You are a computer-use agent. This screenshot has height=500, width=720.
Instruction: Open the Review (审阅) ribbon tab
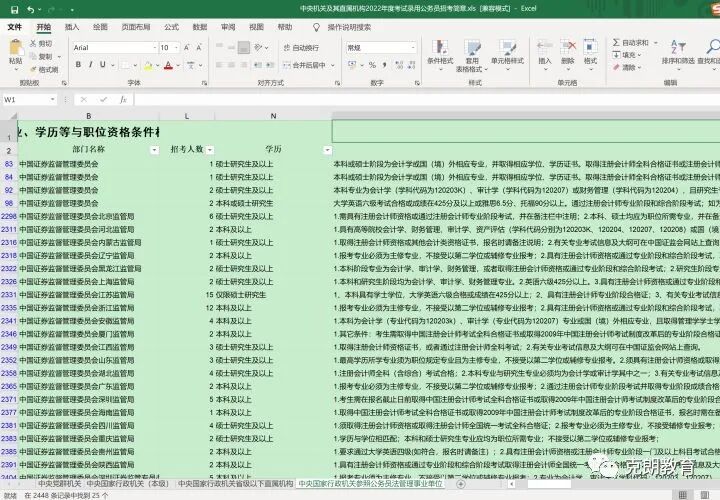(x=228, y=27)
